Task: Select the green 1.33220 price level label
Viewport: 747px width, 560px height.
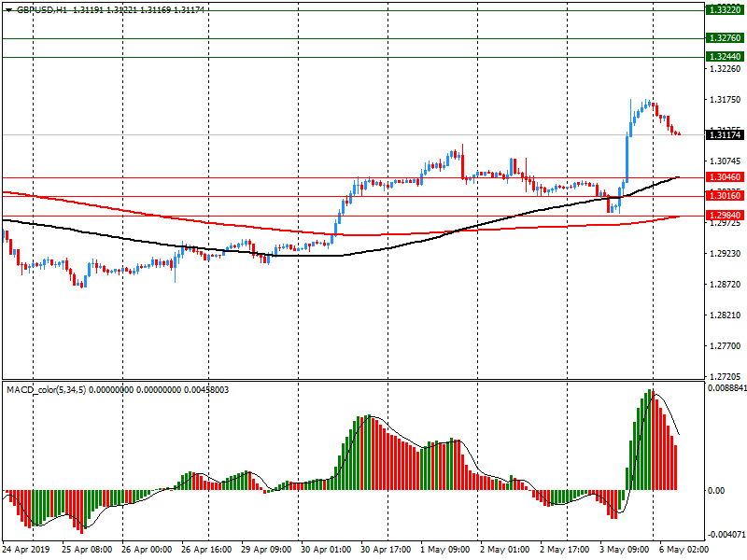Action: [x=725, y=9]
